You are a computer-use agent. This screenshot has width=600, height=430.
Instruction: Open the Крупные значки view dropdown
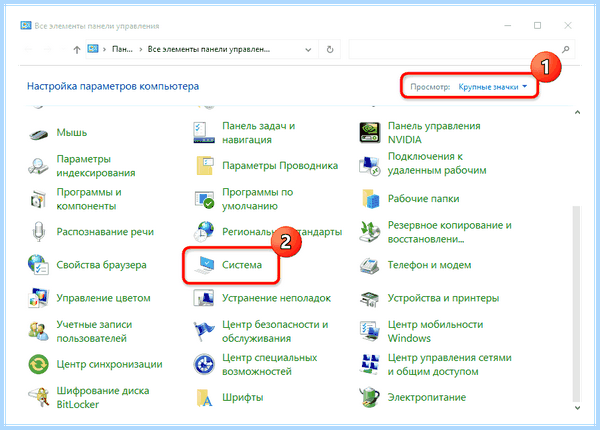(x=493, y=87)
